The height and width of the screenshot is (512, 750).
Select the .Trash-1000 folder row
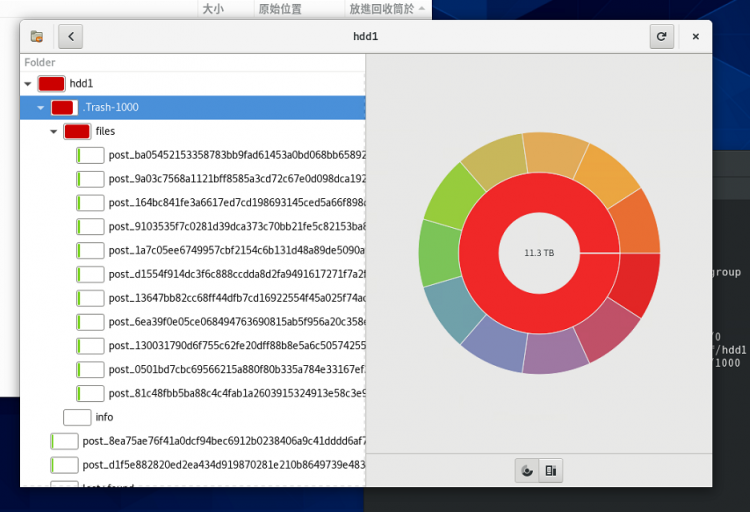(x=200, y=107)
